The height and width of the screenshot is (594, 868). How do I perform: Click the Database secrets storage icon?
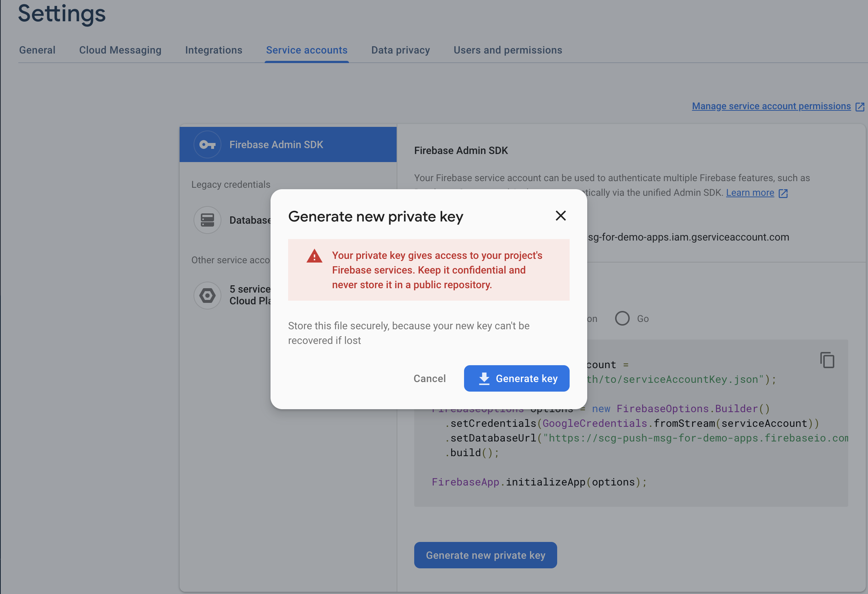[x=207, y=220]
